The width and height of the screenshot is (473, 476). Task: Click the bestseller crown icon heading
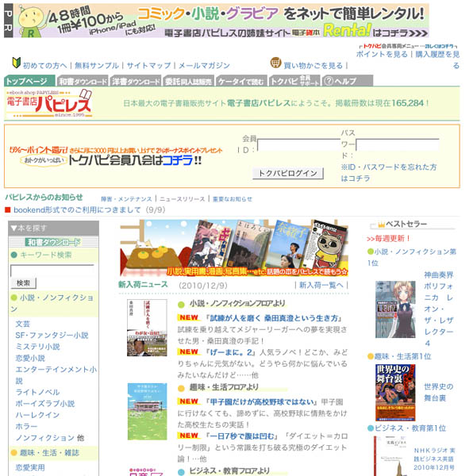[x=381, y=225]
